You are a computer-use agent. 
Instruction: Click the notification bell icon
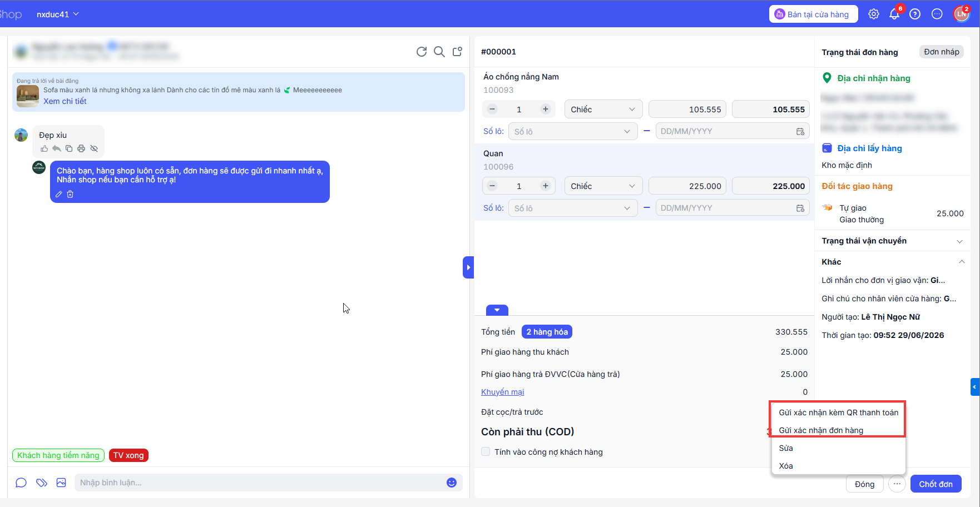pos(894,14)
